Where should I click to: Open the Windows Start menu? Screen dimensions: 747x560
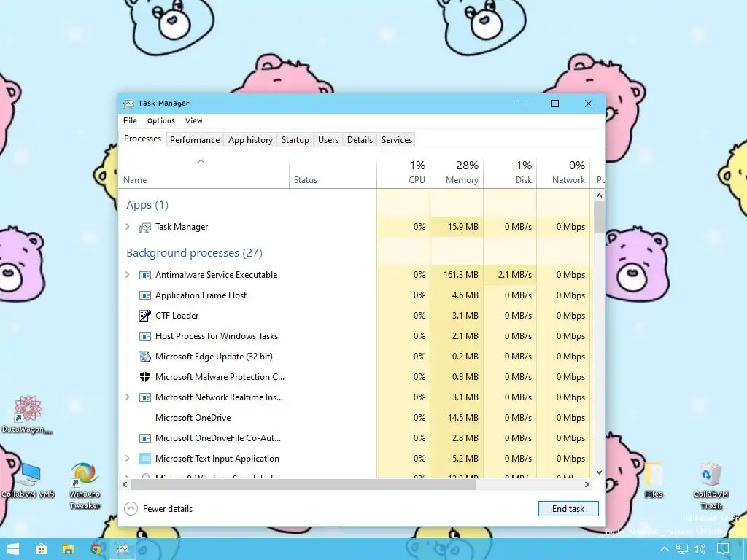13,549
